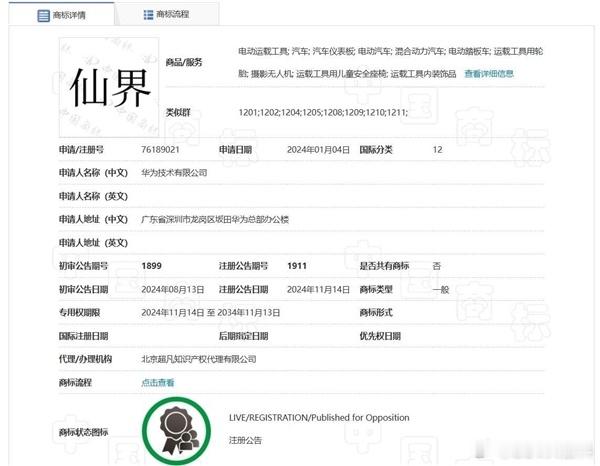Select preliminary announcement date 2024年08月13日
The width and height of the screenshot is (600, 466).
tap(173, 290)
